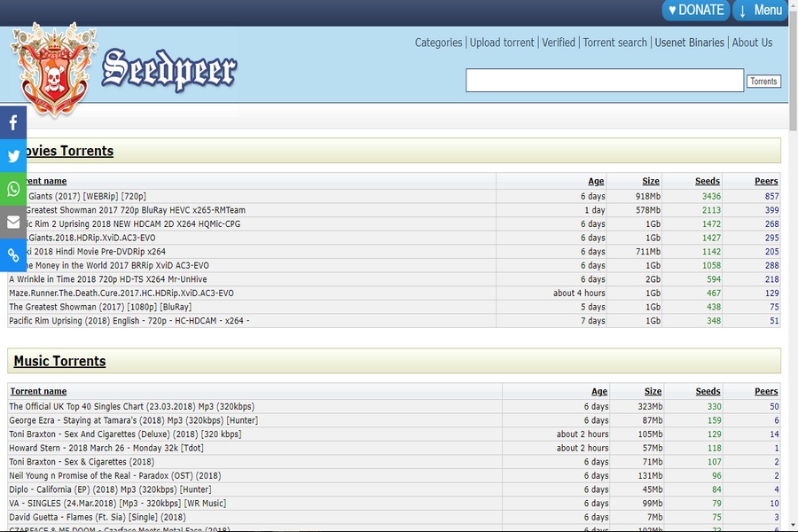Viewport: 798px width, 532px height.
Task: Sort music by Seeds column header
Action: point(708,392)
